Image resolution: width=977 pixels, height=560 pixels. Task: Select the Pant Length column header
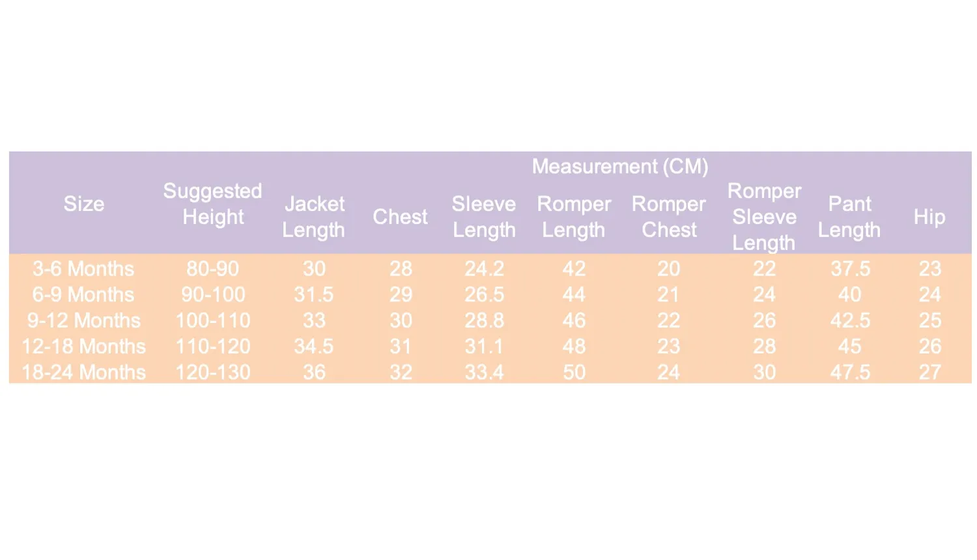pyautogui.click(x=849, y=217)
